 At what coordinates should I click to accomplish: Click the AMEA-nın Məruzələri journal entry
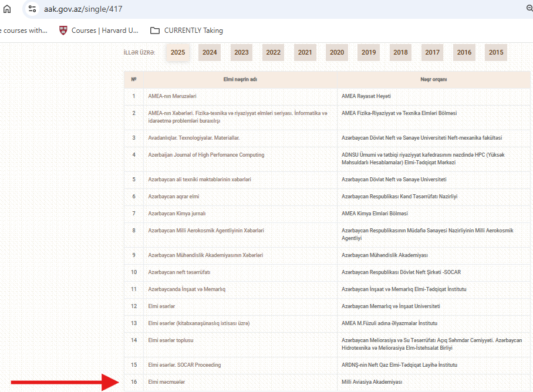point(172,96)
